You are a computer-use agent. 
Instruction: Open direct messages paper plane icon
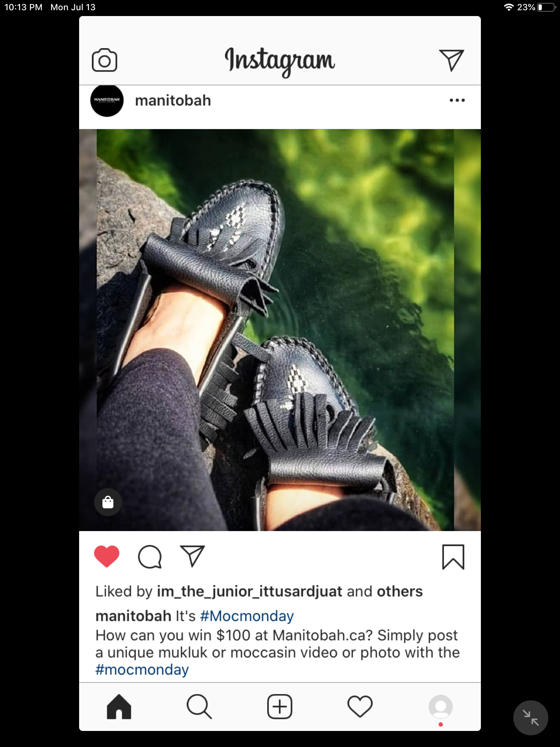(451, 60)
